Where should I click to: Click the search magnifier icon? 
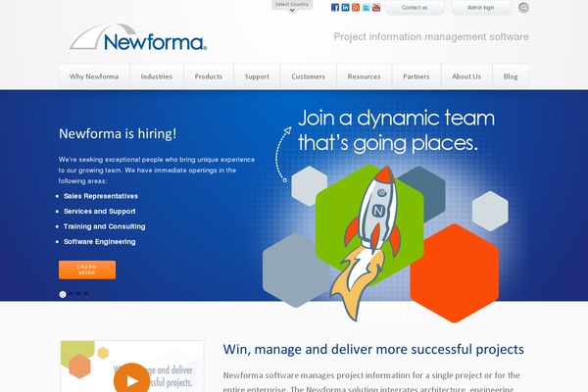point(523,8)
